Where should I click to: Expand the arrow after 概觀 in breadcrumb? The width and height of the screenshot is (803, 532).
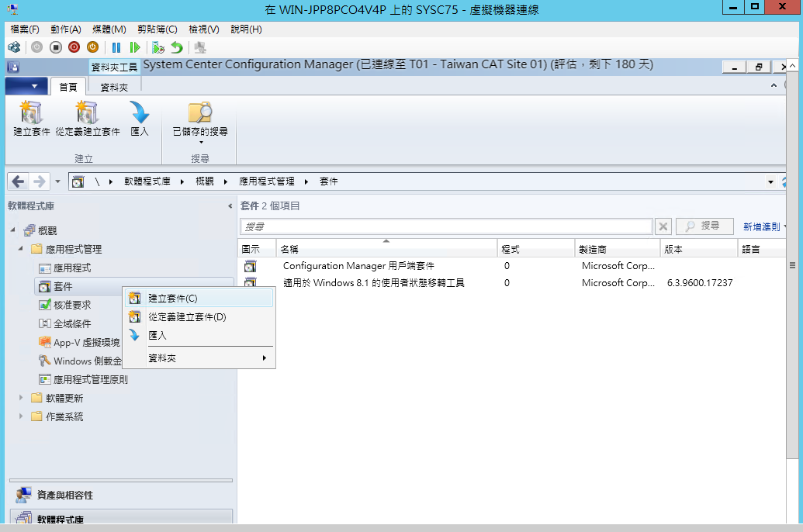coord(225,181)
